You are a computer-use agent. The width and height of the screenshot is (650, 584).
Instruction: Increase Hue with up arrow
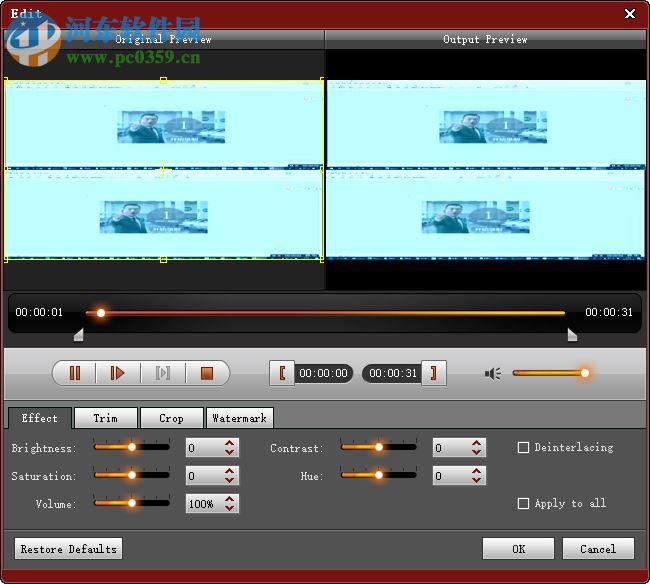point(477,471)
